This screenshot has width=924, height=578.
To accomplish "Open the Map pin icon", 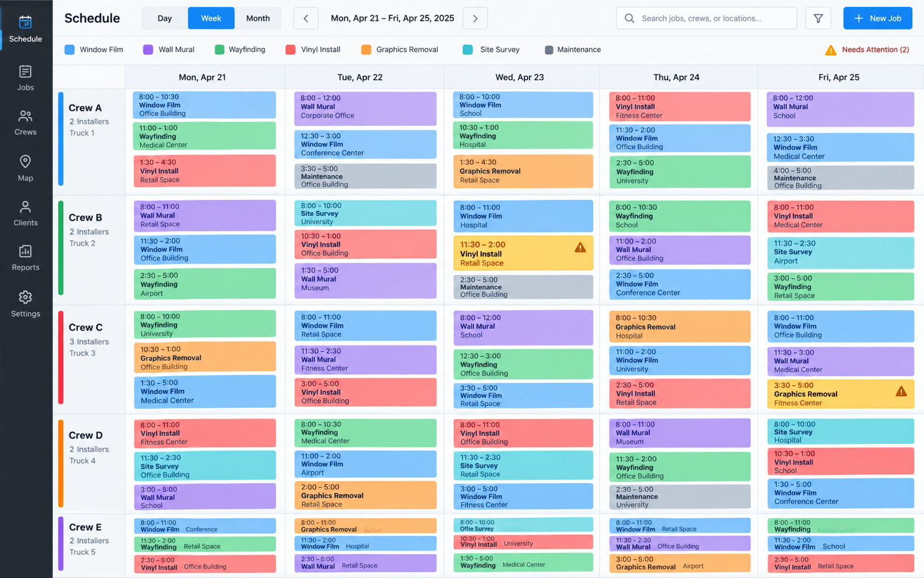I will pyautogui.click(x=25, y=161).
